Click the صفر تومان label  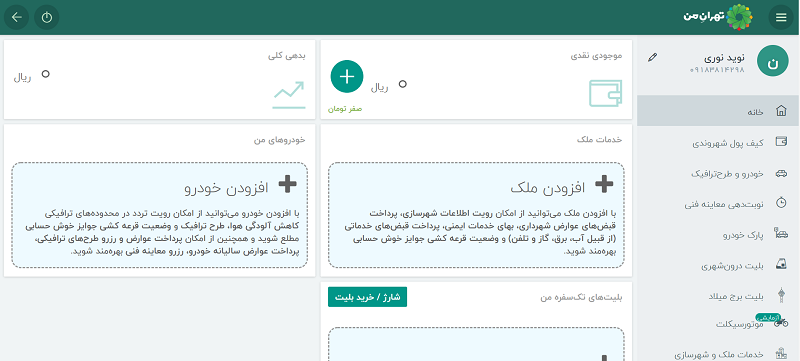coord(345,109)
